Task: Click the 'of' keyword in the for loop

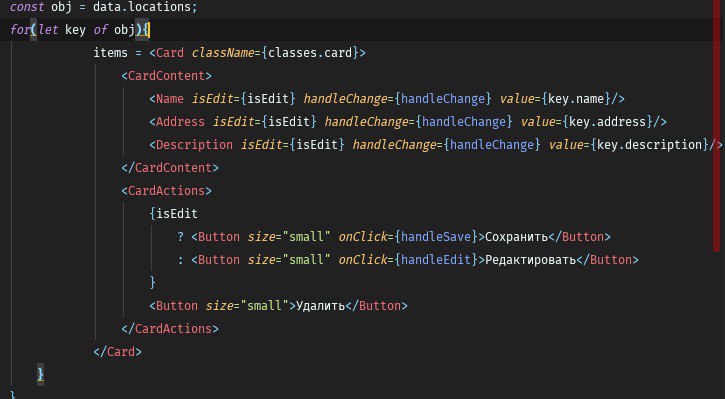Action: (x=100, y=30)
